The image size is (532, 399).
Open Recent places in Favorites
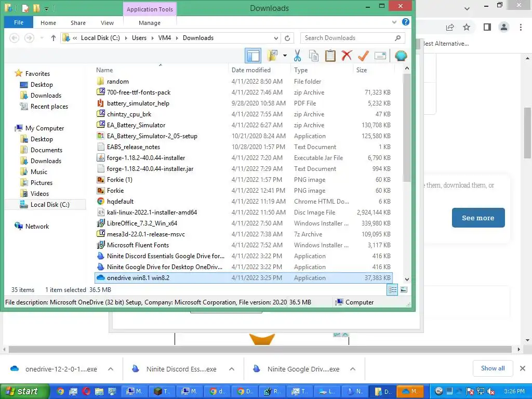[x=49, y=107]
